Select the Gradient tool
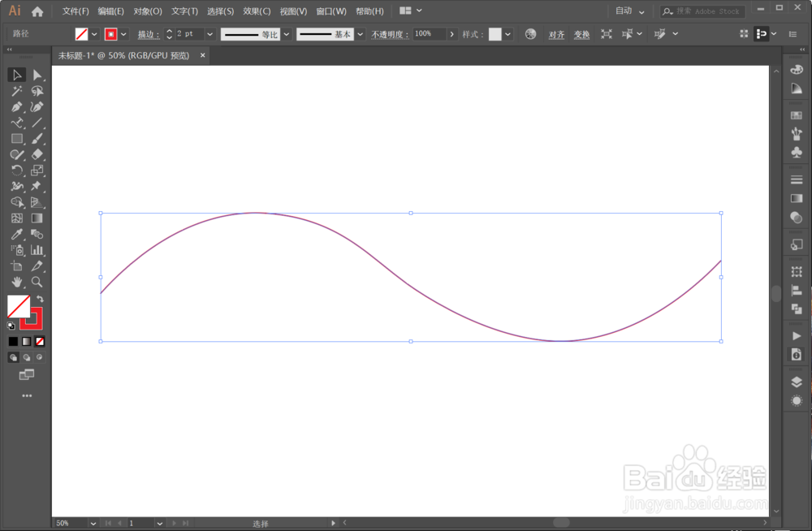The width and height of the screenshot is (812, 531). click(x=37, y=218)
